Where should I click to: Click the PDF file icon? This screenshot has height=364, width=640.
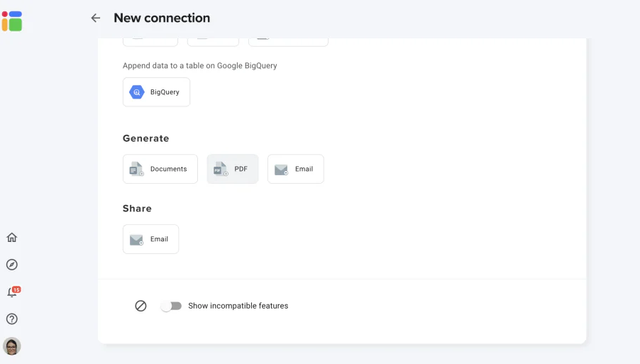(221, 169)
